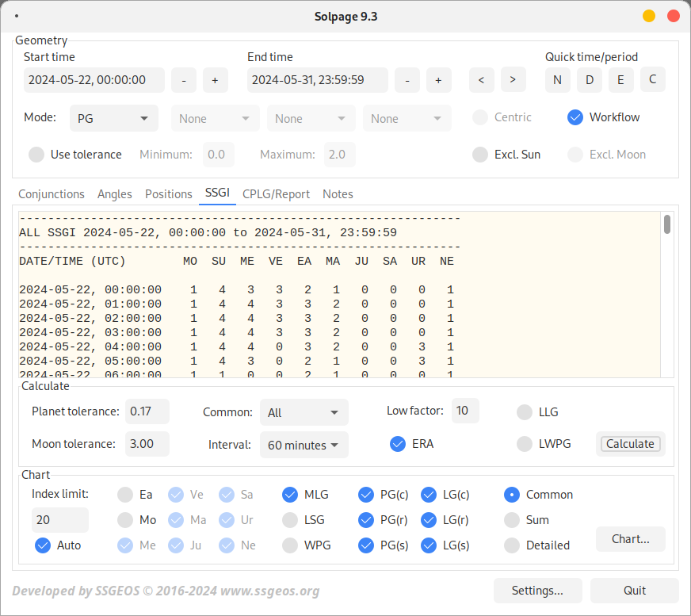Decrease end time with minus button
Screen dimensions: 691x616
[x=407, y=80]
